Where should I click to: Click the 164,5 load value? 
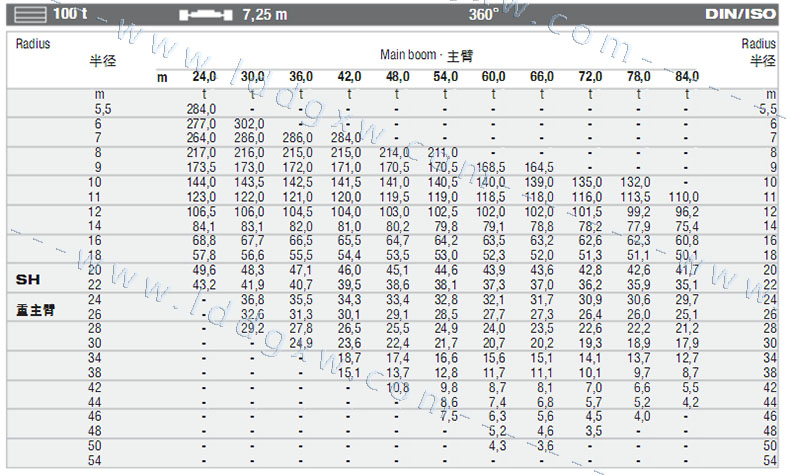[x=539, y=167]
